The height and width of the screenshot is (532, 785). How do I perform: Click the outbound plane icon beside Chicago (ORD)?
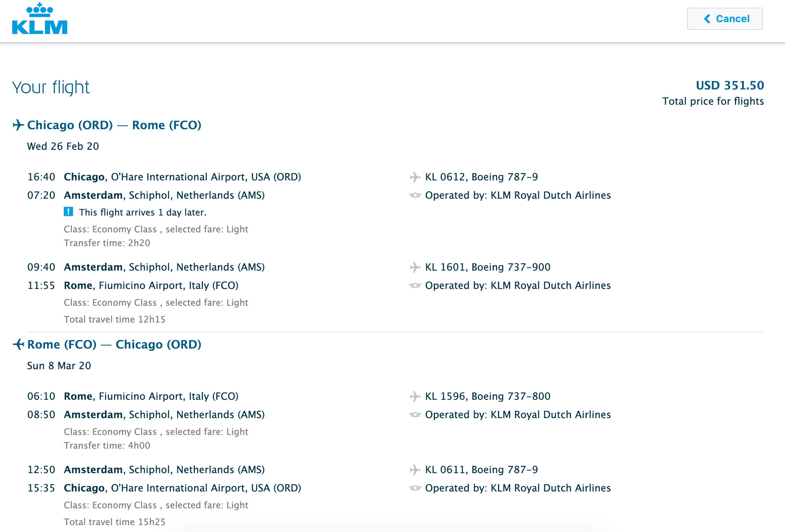18,125
